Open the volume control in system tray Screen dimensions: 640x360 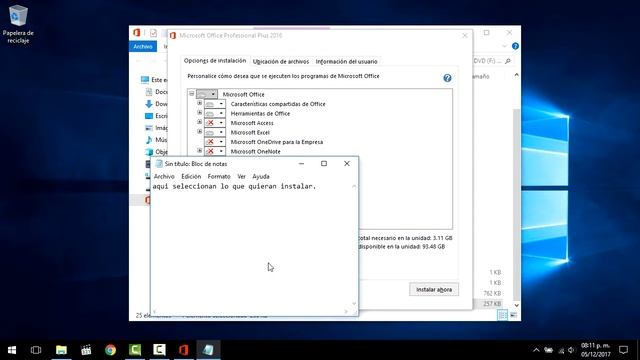click(571, 350)
